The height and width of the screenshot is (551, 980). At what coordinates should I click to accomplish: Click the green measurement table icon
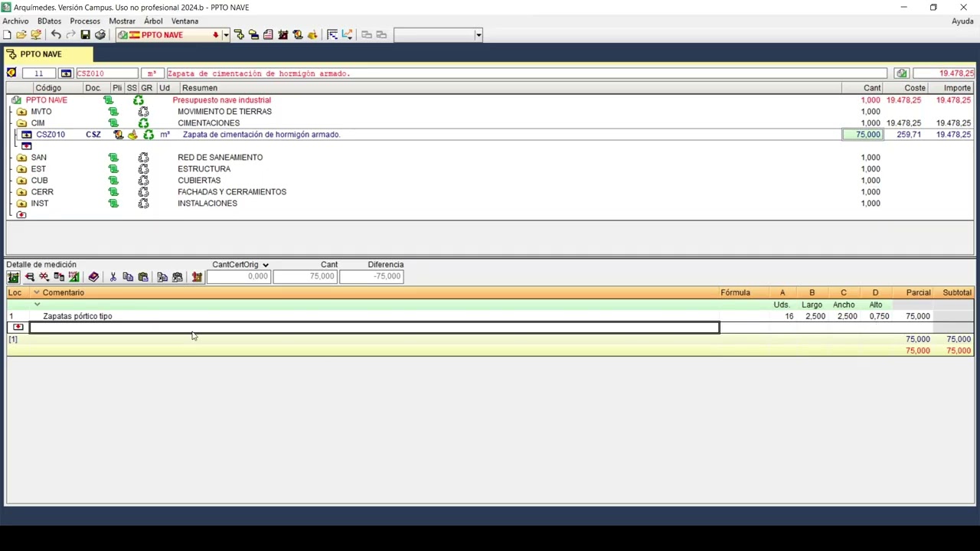(x=13, y=277)
